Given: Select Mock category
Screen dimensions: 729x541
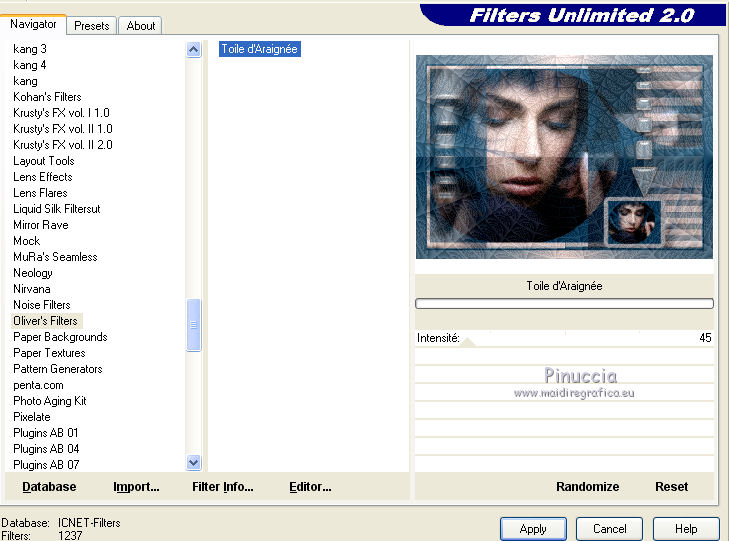Looking at the screenshot, I should pyautogui.click(x=27, y=241).
